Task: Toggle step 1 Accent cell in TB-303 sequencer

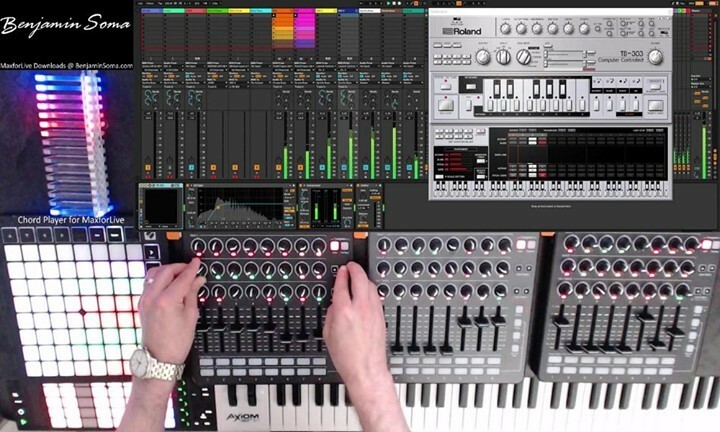Action: pos(513,139)
